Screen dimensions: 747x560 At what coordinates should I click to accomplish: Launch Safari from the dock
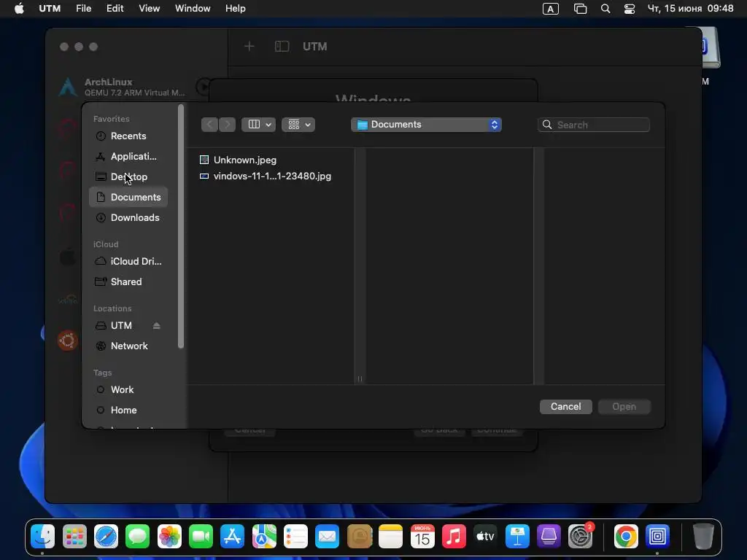tap(107, 537)
